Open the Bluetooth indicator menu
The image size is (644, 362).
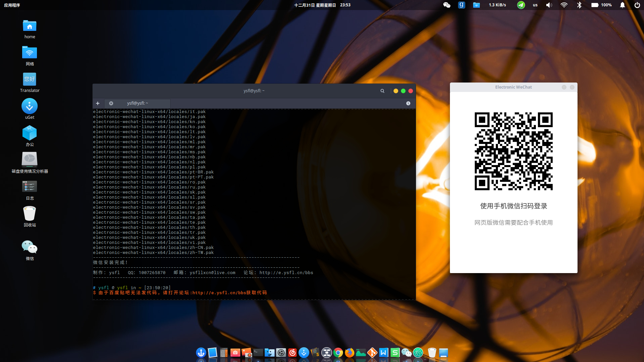[579, 5]
